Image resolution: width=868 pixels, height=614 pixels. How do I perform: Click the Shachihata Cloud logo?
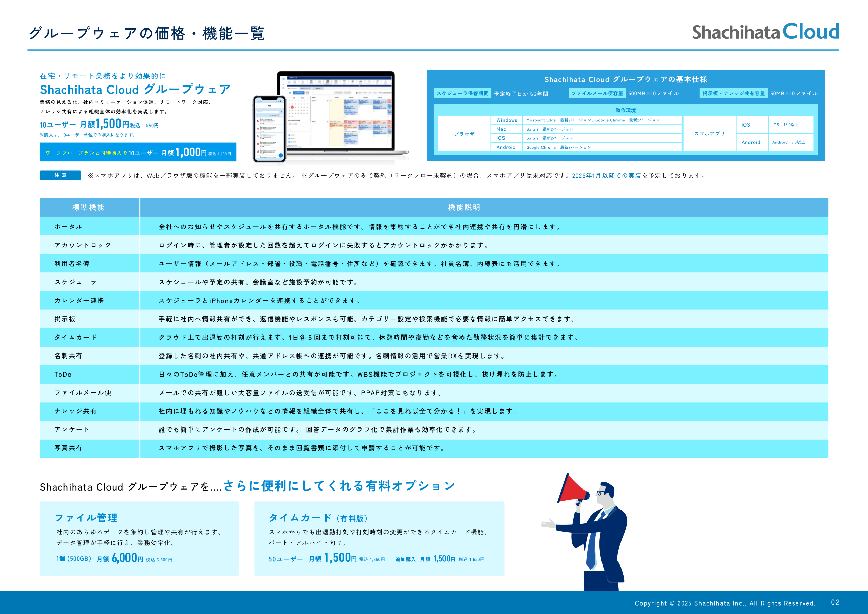pyautogui.click(x=765, y=32)
